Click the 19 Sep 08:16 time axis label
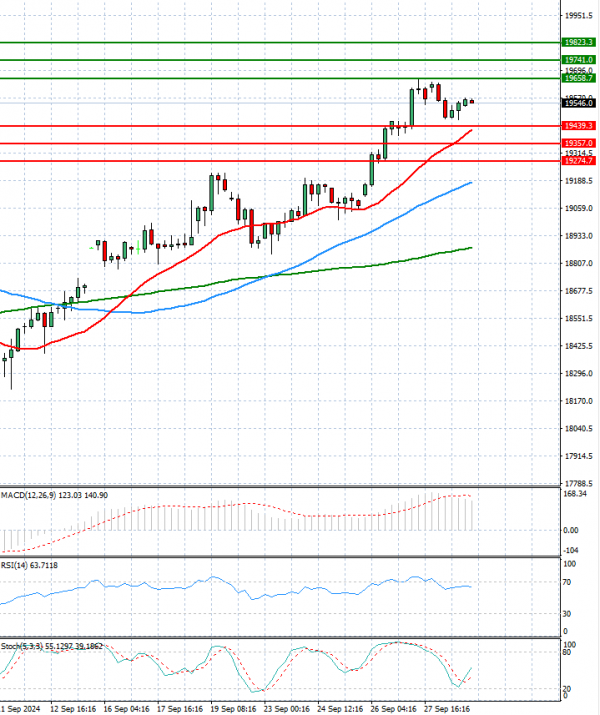This screenshot has height=715, width=600. (x=233, y=709)
